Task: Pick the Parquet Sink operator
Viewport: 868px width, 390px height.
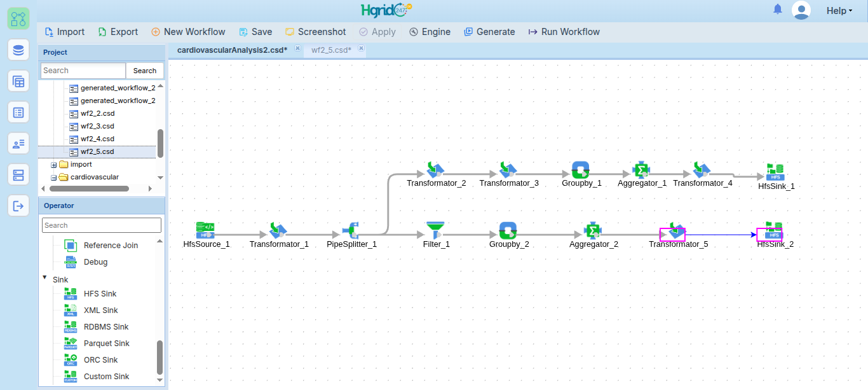Action: (106, 344)
